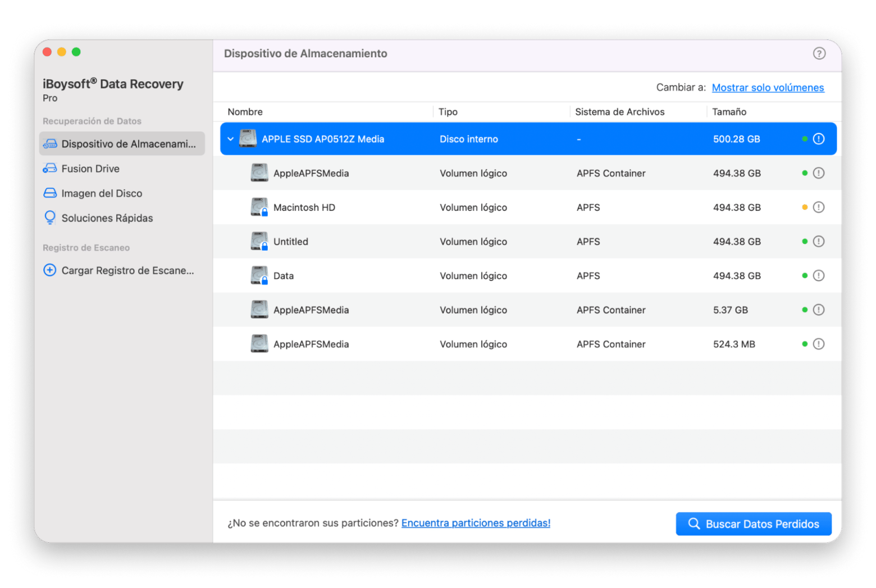The height and width of the screenshot is (588, 876).
Task: Click the Tamaño column header
Action: (x=729, y=112)
